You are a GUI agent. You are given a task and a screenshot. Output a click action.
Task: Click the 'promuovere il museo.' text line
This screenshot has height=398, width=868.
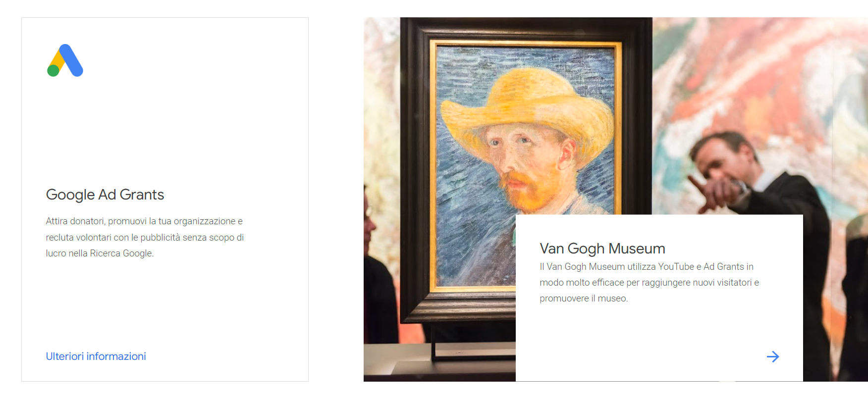[x=584, y=298]
